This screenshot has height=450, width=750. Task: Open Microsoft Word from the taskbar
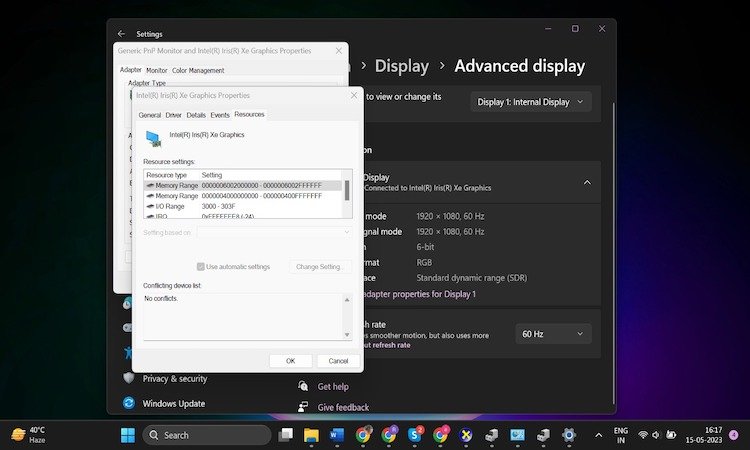(x=337, y=435)
